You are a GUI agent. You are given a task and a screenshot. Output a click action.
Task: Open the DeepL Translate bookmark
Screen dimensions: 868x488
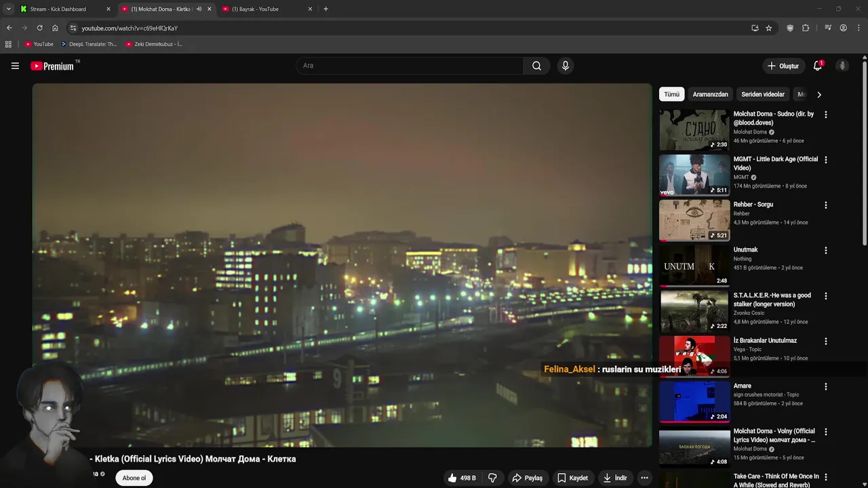[x=88, y=44]
